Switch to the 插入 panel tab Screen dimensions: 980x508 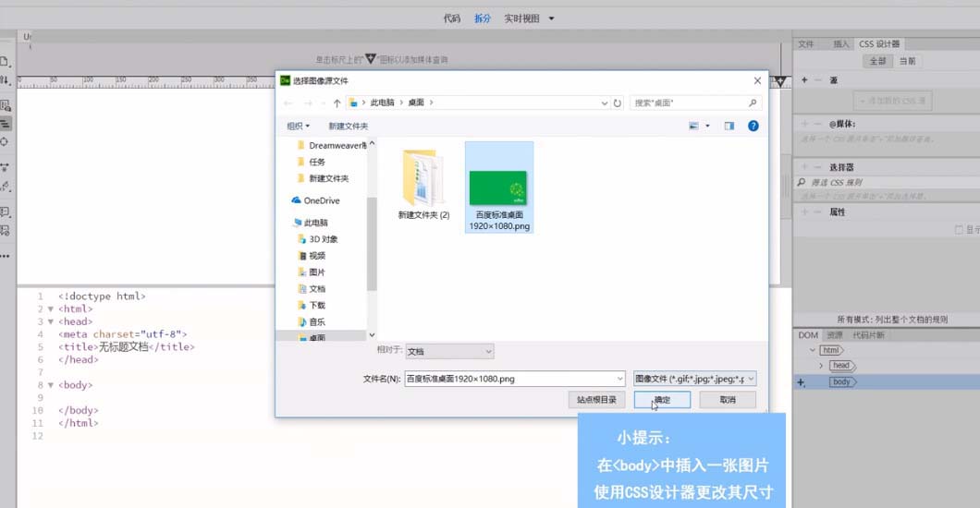pos(840,43)
